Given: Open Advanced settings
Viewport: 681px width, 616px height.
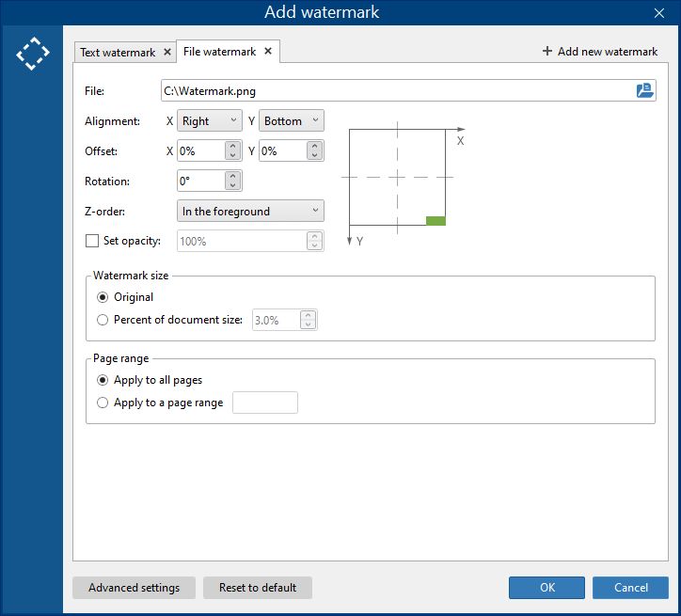Looking at the screenshot, I should [134, 588].
